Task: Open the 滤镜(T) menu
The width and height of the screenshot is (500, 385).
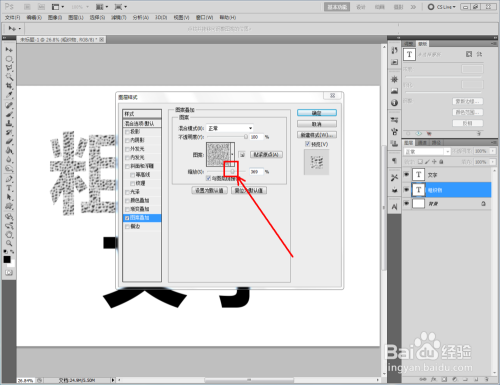Action: pos(118,17)
